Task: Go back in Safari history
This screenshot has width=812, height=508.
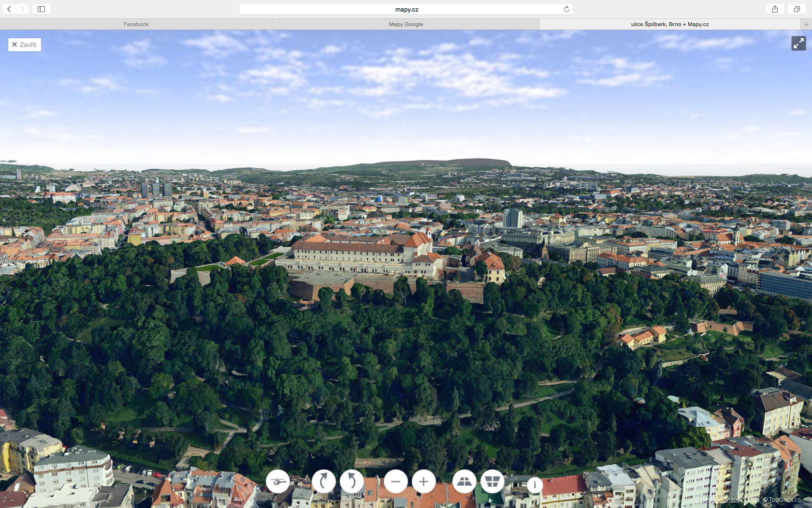Action: [9, 9]
